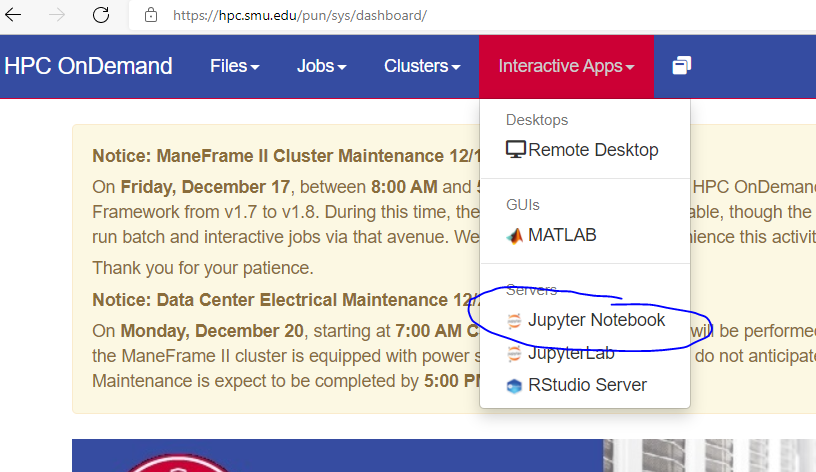Expand the Clusters dropdown menu

[422, 66]
